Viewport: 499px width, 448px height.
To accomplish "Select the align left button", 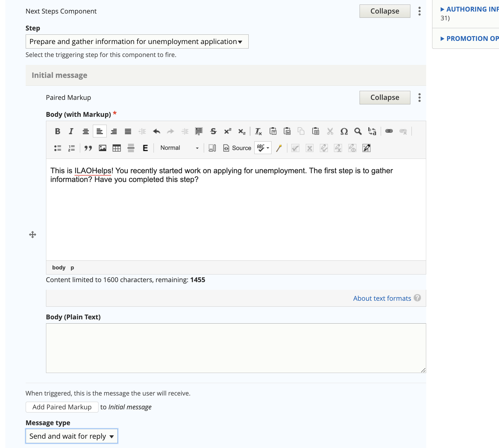I will click(100, 131).
